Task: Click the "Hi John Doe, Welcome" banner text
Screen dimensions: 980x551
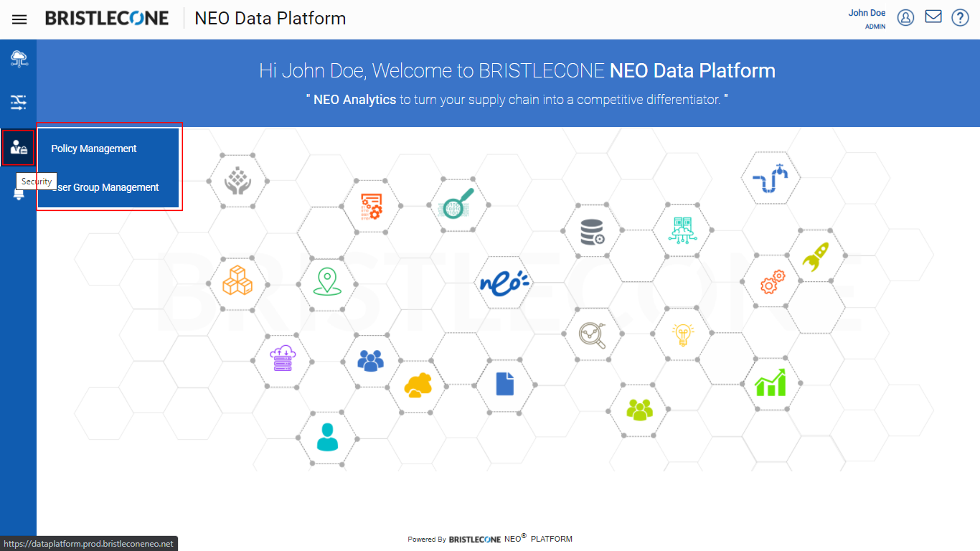Action: point(517,70)
